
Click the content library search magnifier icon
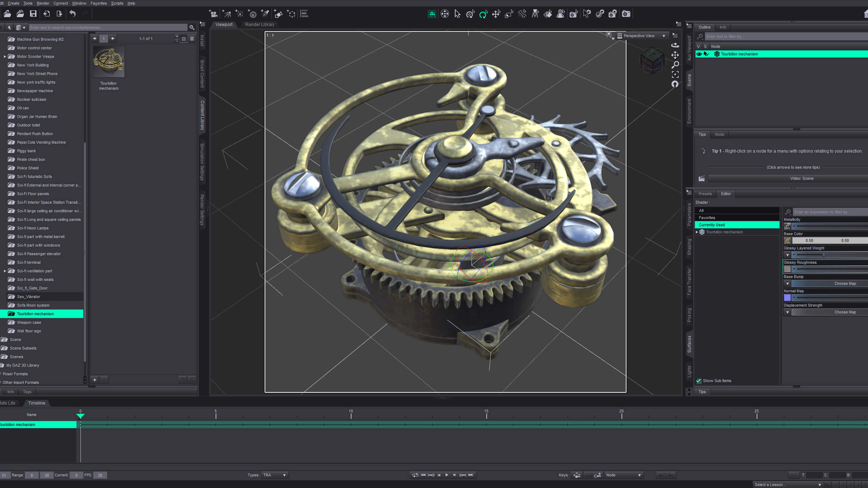click(x=192, y=27)
